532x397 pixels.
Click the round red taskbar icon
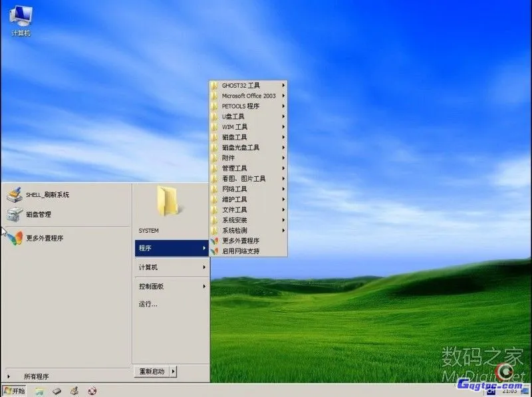[x=93, y=392]
